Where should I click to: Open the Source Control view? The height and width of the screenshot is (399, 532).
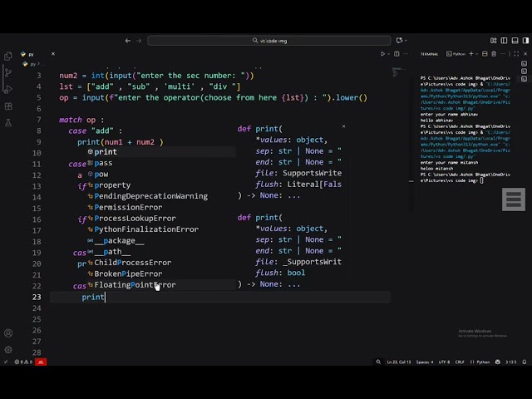coord(8,72)
